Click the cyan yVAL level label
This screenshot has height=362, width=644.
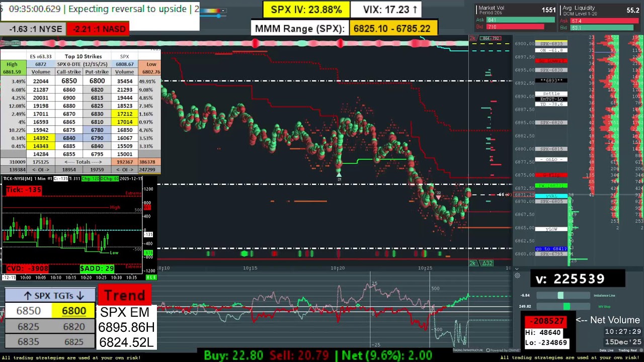(551, 196)
